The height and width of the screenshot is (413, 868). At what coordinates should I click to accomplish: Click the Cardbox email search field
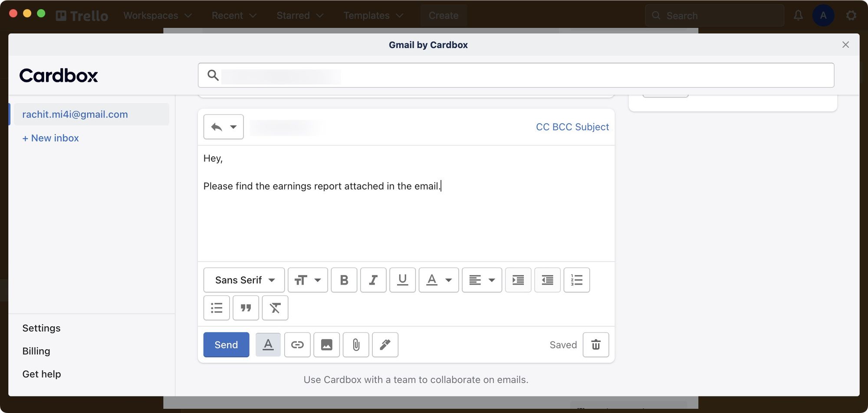516,75
